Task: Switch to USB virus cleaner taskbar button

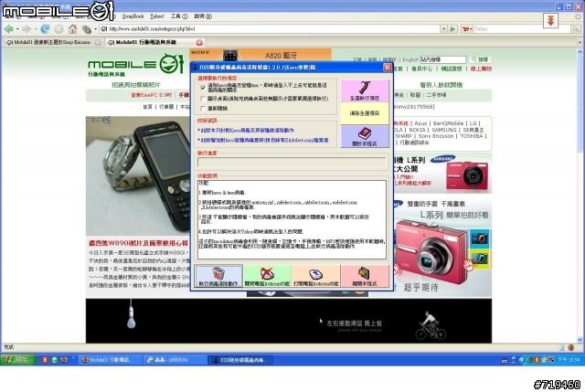Action: [x=240, y=360]
